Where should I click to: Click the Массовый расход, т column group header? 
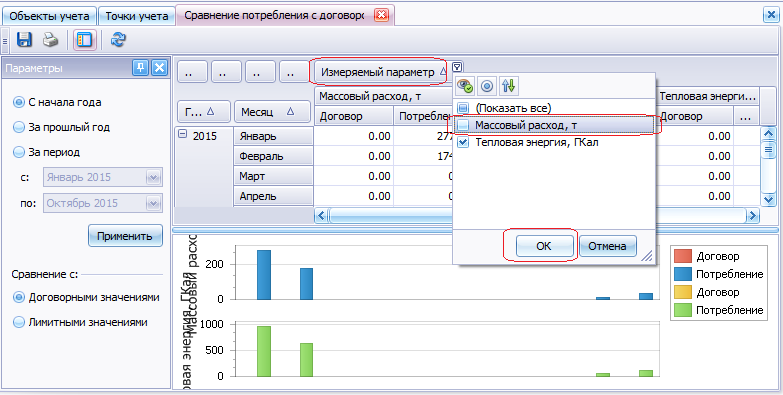[x=384, y=96]
